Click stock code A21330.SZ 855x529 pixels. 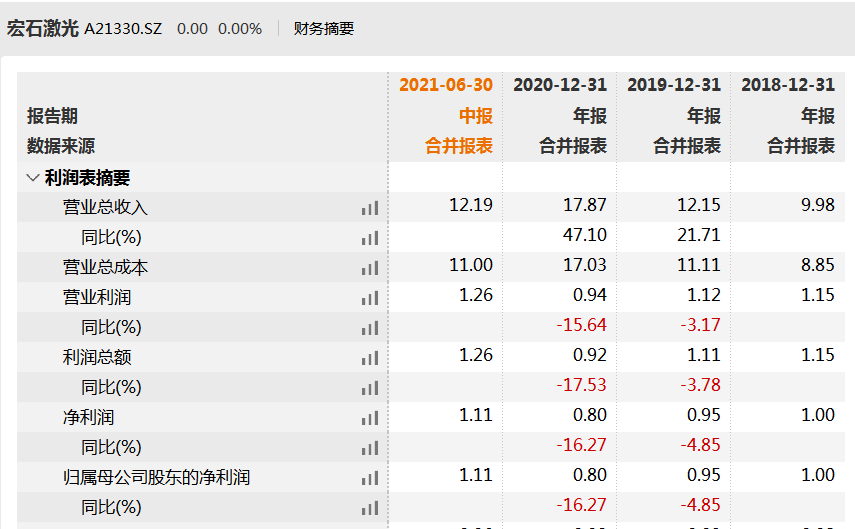coord(123,29)
